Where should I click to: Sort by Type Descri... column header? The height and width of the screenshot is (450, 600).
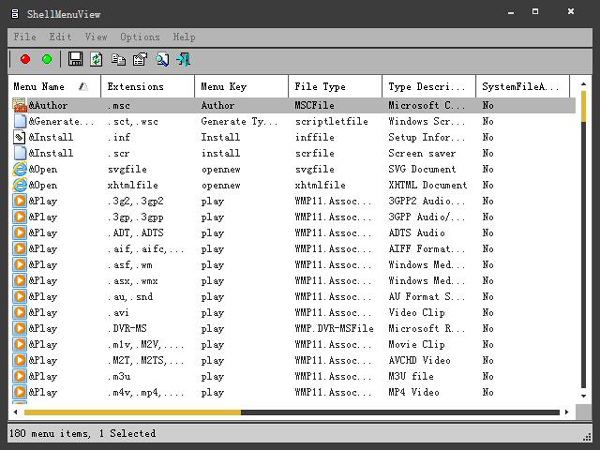click(429, 86)
